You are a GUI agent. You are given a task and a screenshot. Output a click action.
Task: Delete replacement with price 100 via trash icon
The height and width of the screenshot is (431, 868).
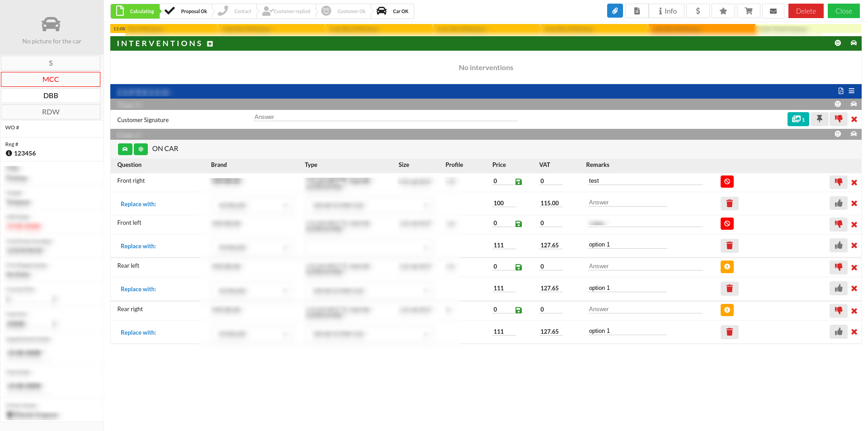[730, 204]
